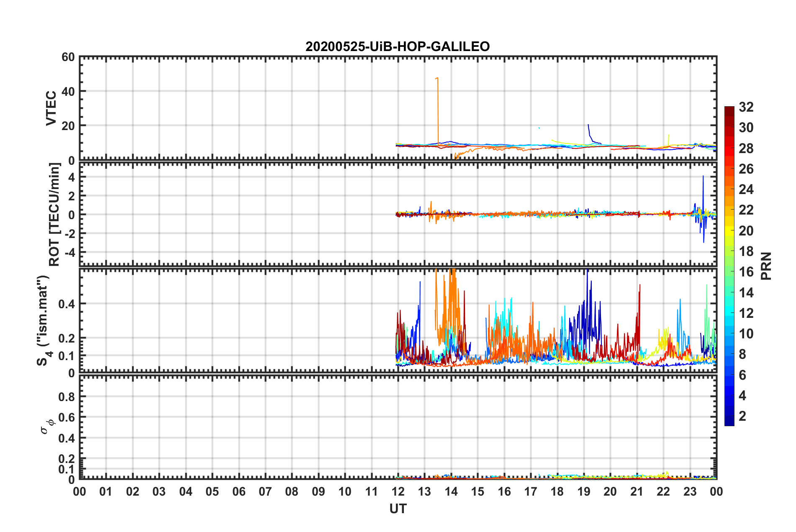
Task: Click the PRN color scale bar
Action: (x=729, y=266)
